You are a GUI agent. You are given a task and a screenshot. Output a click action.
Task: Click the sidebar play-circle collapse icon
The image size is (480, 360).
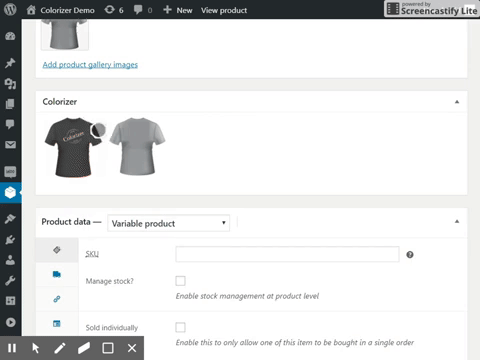pos(10,322)
